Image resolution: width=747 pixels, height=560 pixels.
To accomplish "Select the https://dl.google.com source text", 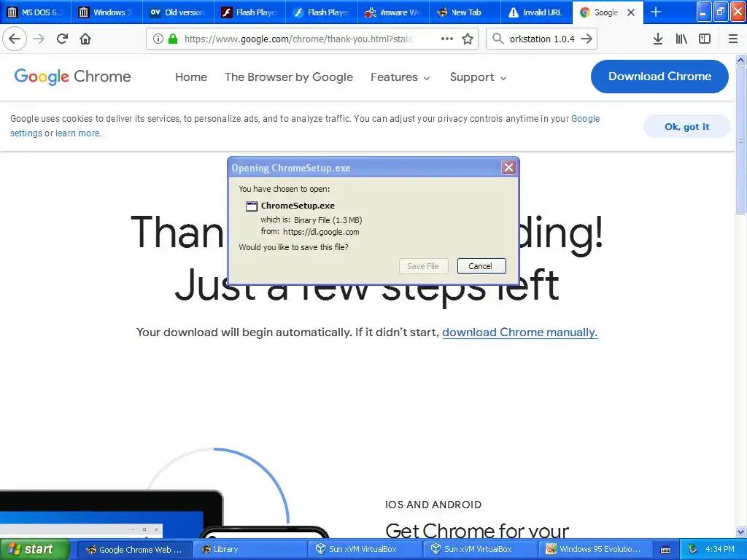I will pos(321,232).
